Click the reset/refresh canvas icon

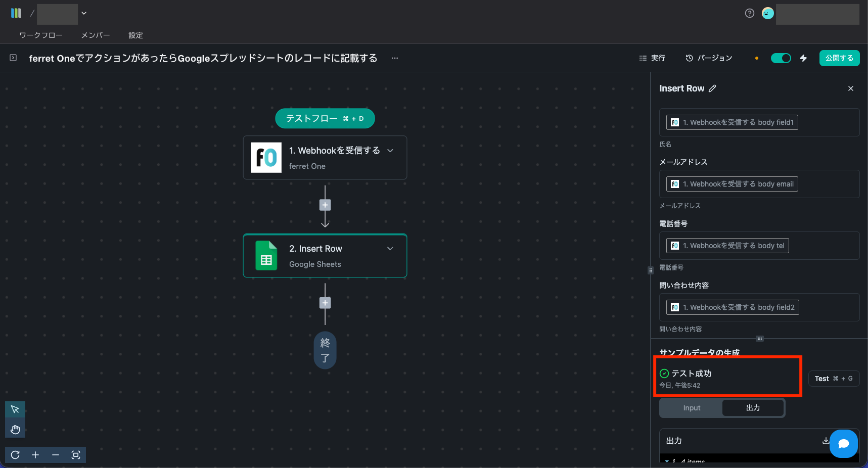click(15, 455)
